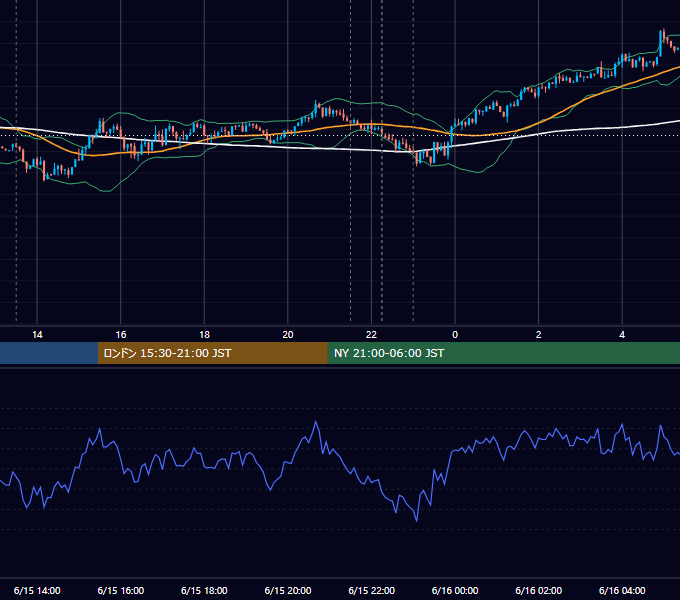Click the blue session bar before London

49,353
